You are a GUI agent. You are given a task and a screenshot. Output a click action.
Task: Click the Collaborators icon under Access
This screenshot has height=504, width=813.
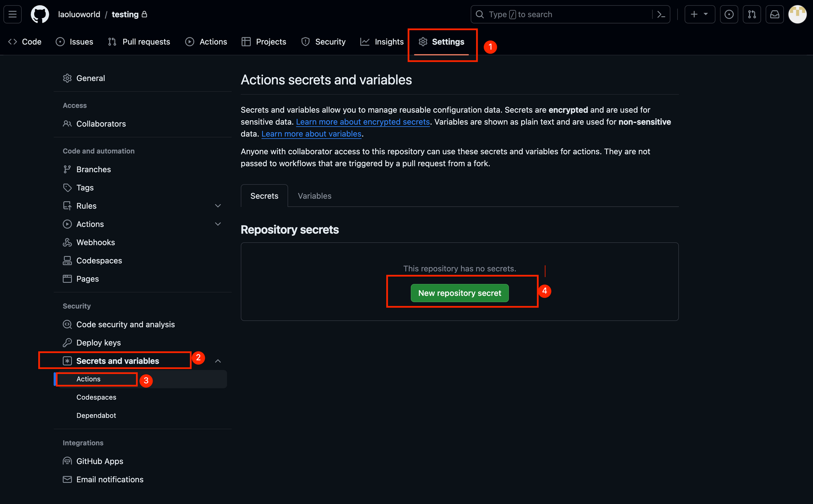[x=67, y=123]
